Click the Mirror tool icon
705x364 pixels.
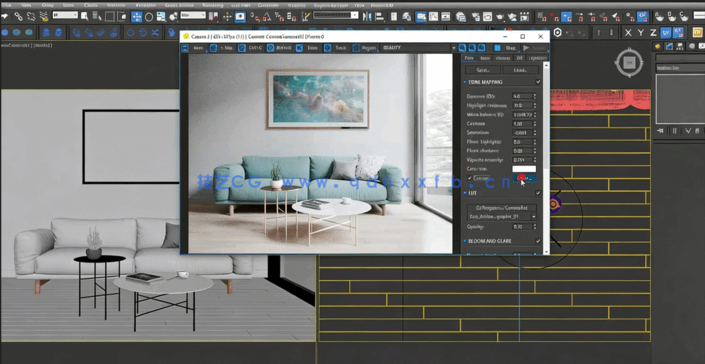coord(367,17)
